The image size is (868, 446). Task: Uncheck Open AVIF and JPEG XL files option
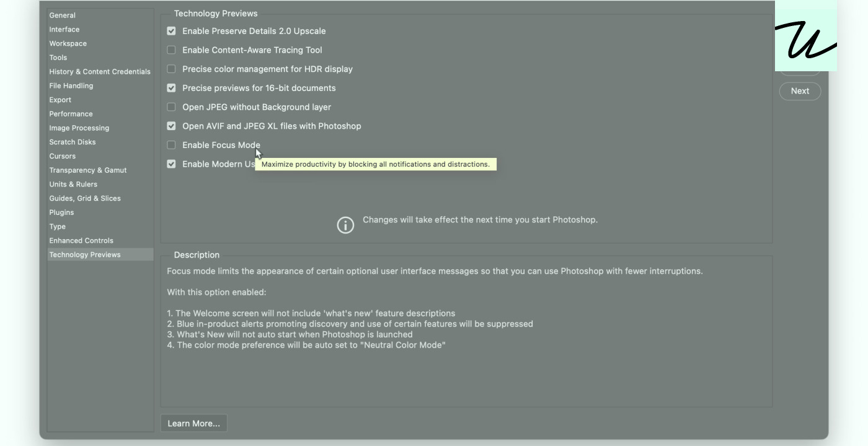[171, 126]
